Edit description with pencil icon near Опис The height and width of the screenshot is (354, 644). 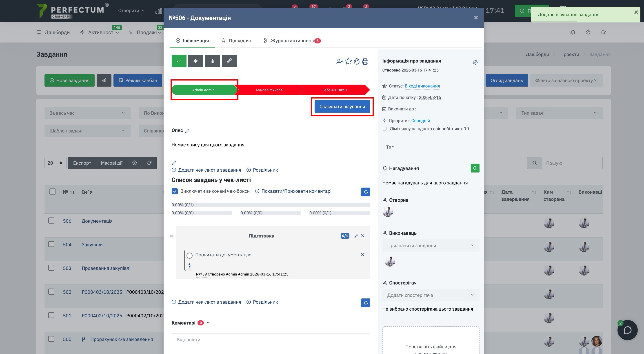pyautogui.click(x=187, y=131)
